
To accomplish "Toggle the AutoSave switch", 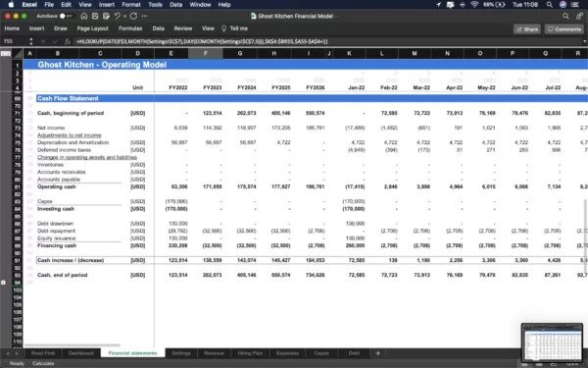I will coord(66,16).
